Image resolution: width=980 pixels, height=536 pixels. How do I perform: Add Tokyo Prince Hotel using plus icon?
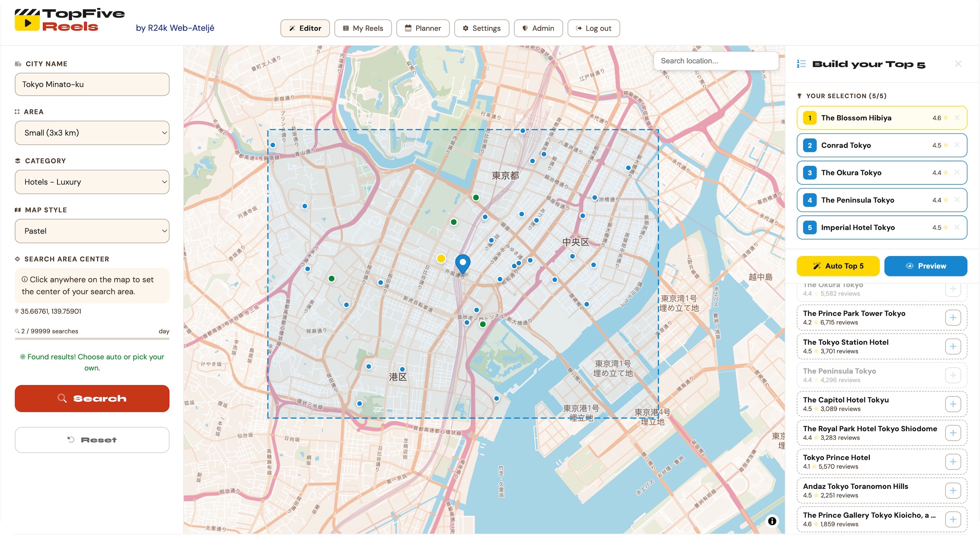click(953, 461)
